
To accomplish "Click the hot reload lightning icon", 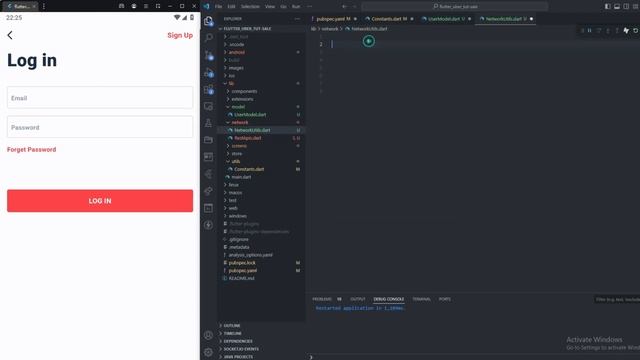I will click(626, 31).
